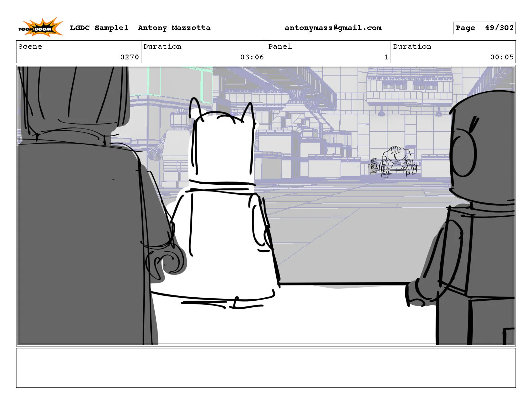
Task: Click the Toon Boom logo
Action: click(40, 27)
